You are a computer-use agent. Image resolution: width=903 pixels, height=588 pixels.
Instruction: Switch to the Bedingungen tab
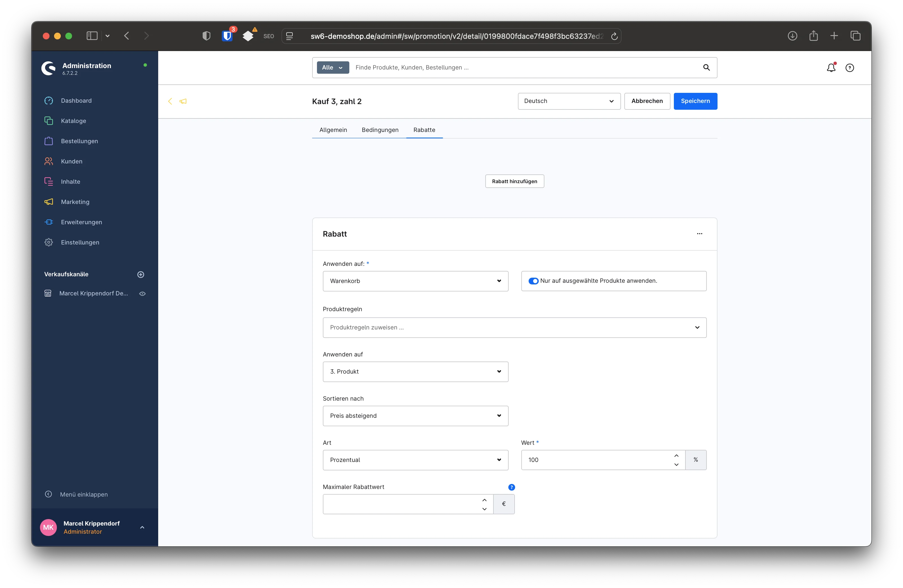(x=380, y=130)
